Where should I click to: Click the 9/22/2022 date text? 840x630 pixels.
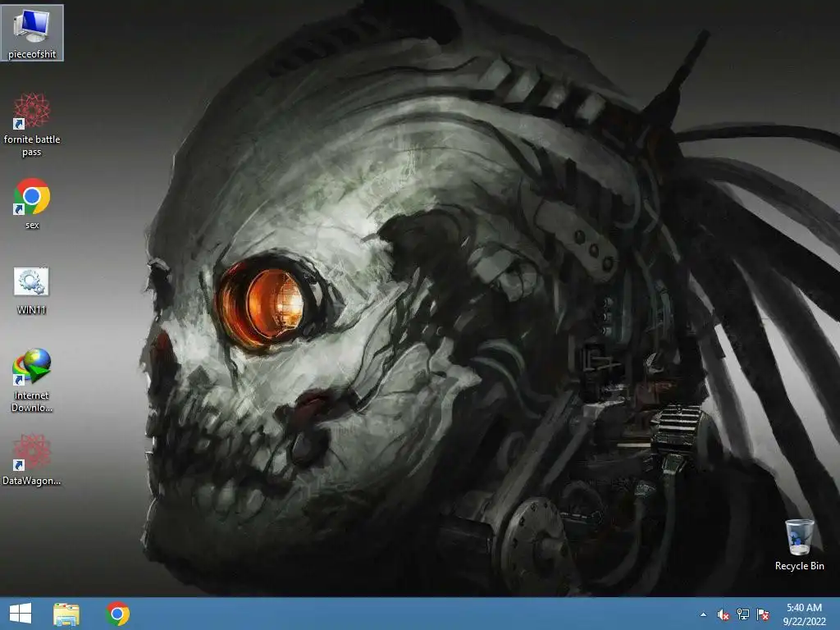pyautogui.click(x=804, y=622)
